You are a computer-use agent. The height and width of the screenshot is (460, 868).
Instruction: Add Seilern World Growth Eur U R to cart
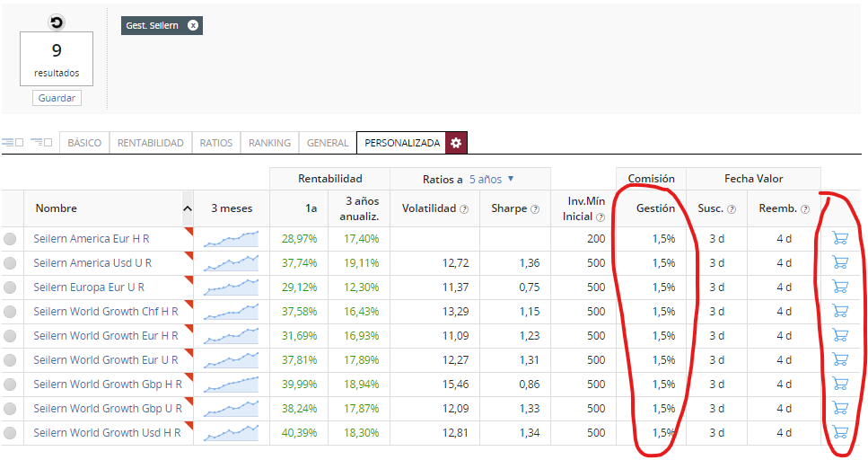tap(840, 359)
